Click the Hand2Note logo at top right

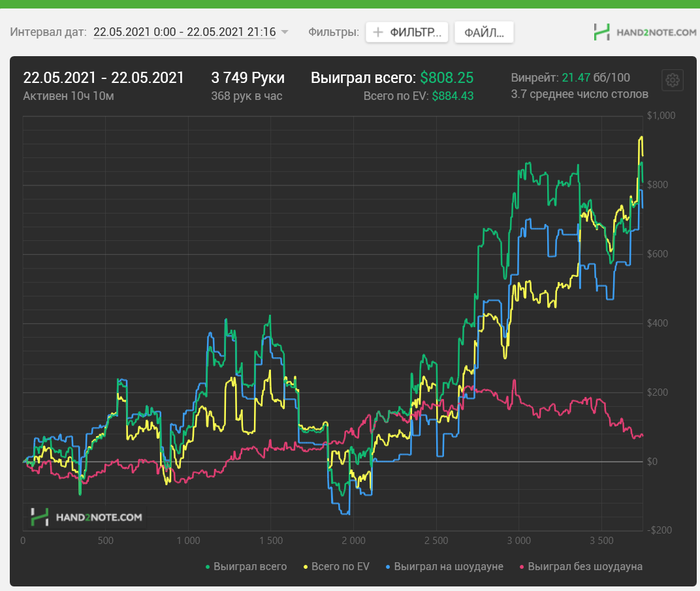(x=645, y=32)
